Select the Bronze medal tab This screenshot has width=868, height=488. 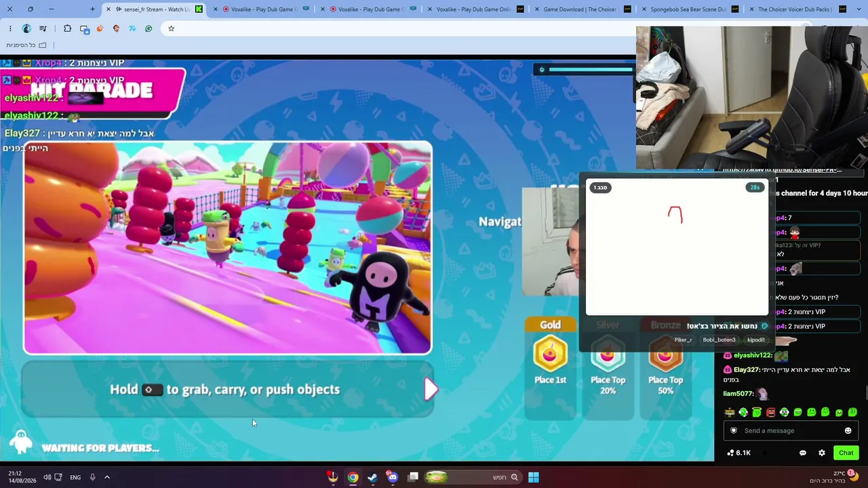pyautogui.click(x=665, y=325)
